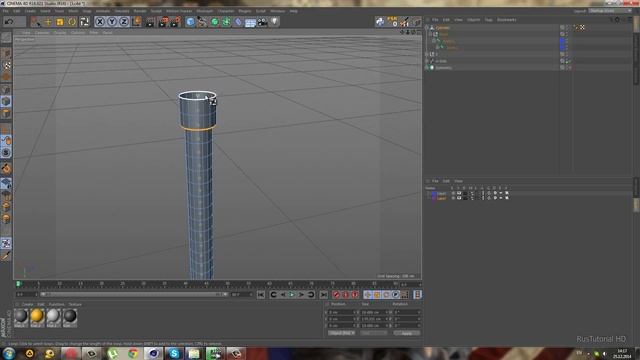This screenshot has height=360, width=640.
Task: Select the Symmetry object
Action: [x=443, y=68]
